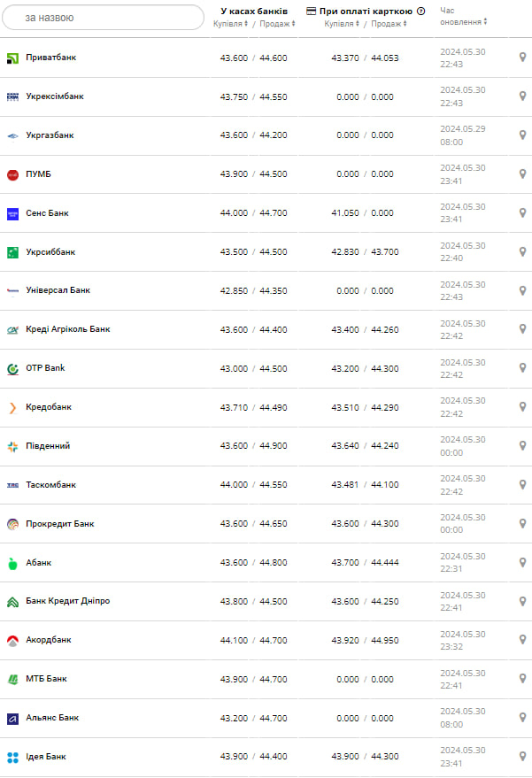Click the OTP Bank green logo
The image size is (532, 778).
pos(13,368)
